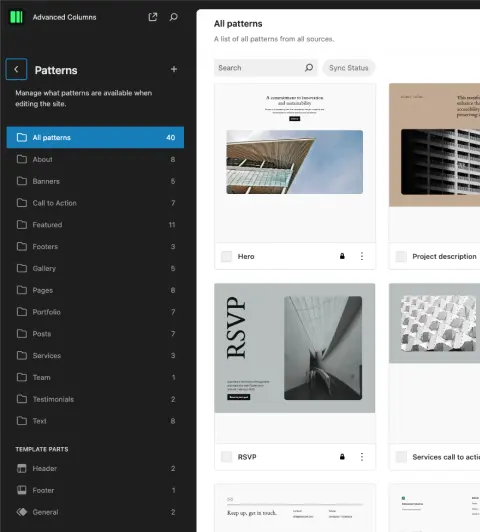Open the Project description pattern title
The image size is (480, 532).
coord(444,256)
